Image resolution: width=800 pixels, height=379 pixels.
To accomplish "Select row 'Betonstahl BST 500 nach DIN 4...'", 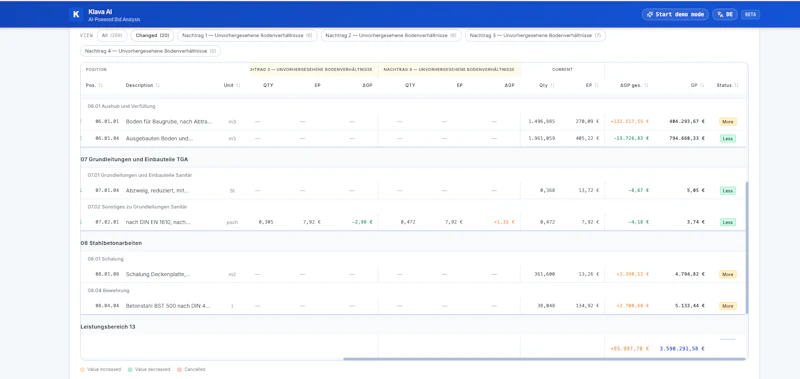I will [x=412, y=306].
